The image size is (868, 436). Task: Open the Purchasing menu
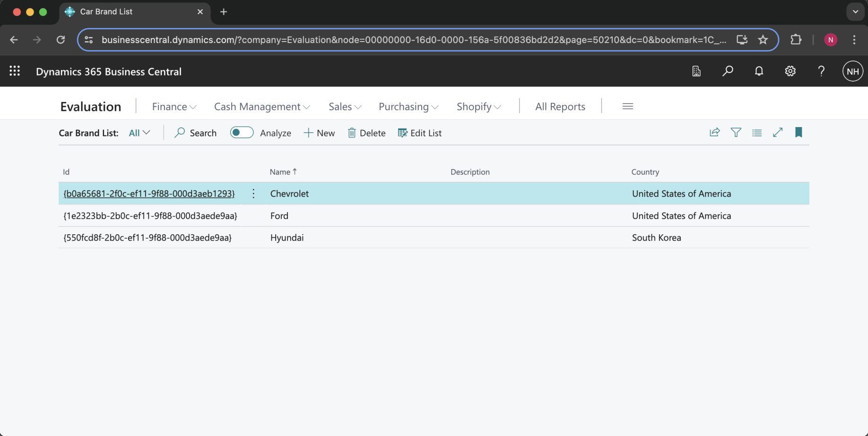point(408,107)
